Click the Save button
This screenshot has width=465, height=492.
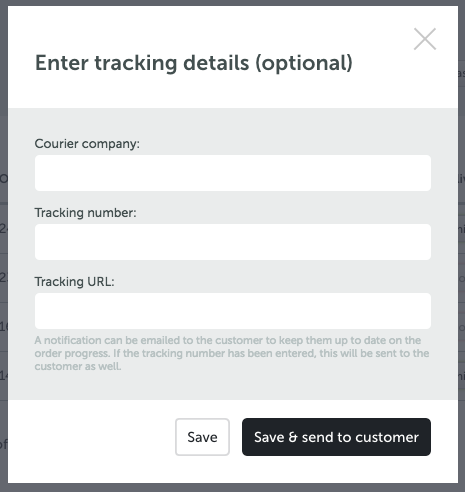click(202, 437)
